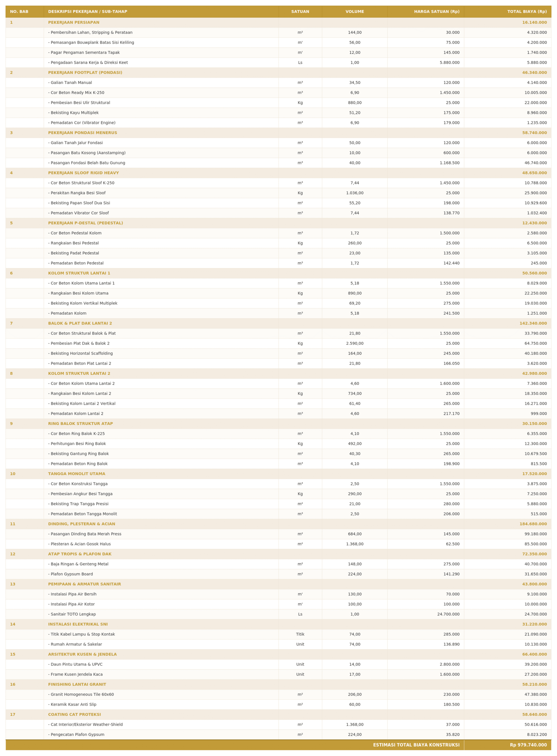Select the Pasangan Dinding Bata Merah Press row
557x756 pixels.
278,534
